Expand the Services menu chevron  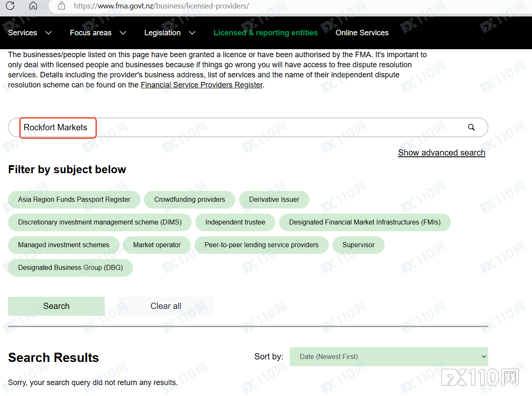48,33
